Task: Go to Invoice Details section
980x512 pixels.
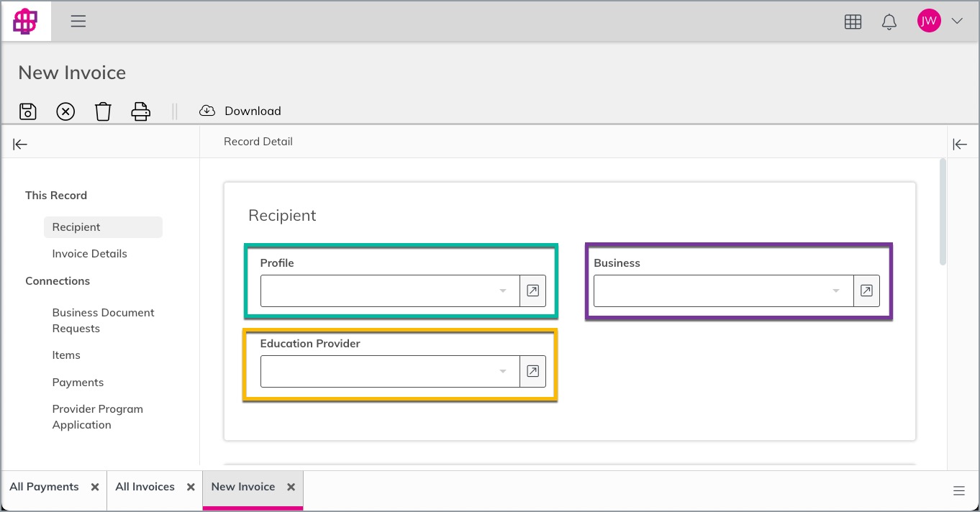Action: [89, 254]
